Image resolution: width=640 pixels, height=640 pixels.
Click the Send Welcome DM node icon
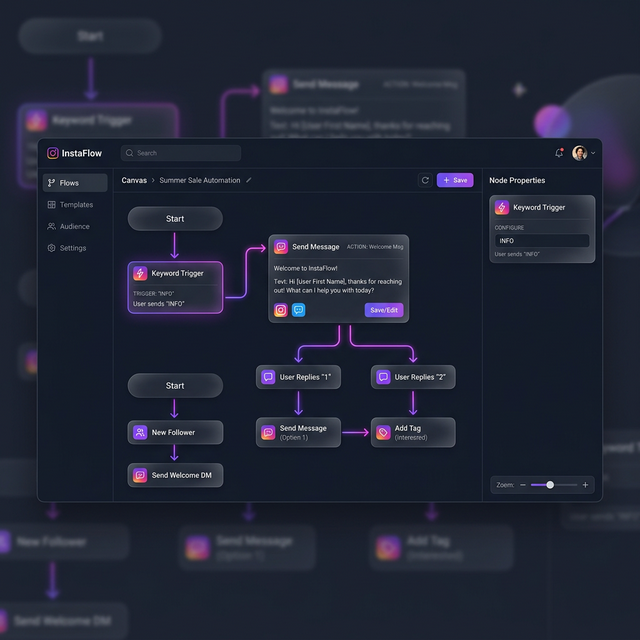coord(140,475)
